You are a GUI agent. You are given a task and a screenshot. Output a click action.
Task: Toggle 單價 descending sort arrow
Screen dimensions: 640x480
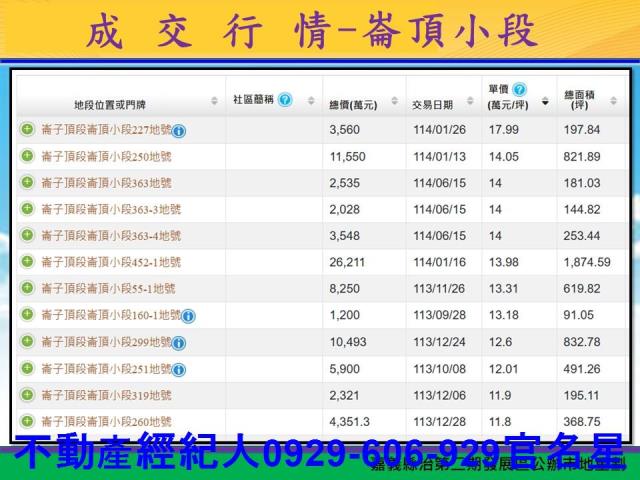point(545,102)
